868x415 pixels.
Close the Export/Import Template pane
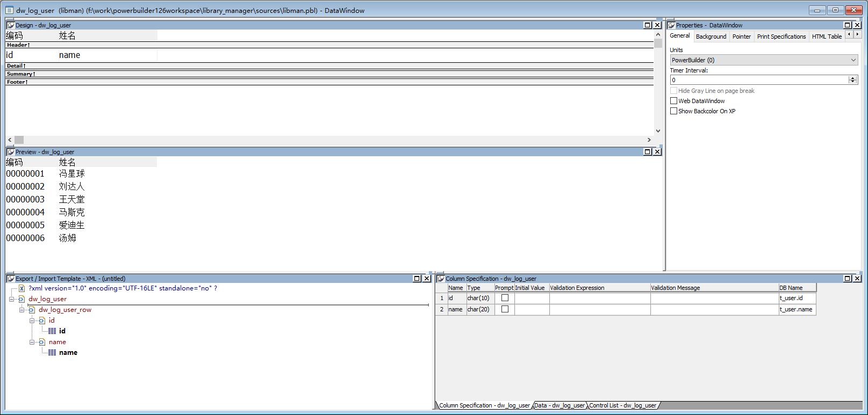(x=427, y=279)
